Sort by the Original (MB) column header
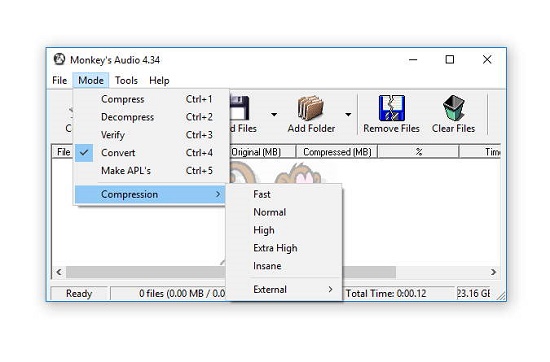Image resolution: width=550 pixels, height=362 pixels. tap(262, 152)
